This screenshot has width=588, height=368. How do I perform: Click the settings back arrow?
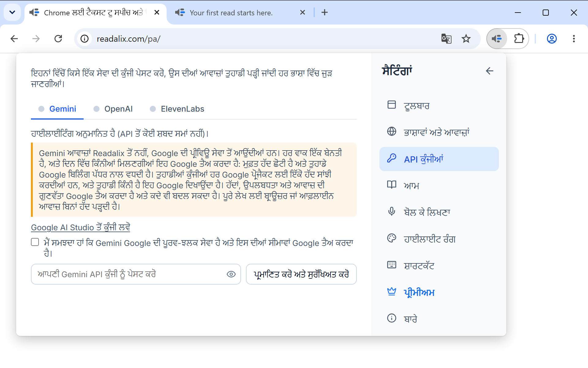tap(489, 71)
